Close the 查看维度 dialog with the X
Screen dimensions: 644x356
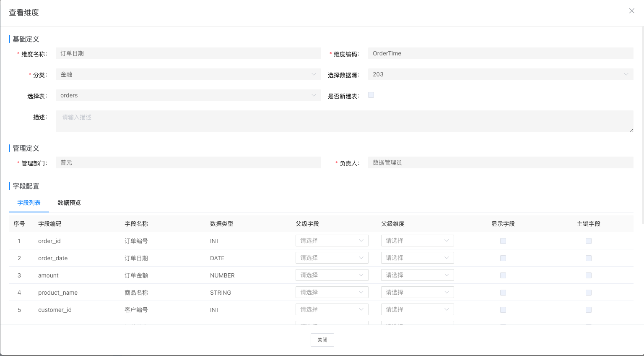[631, 10]
